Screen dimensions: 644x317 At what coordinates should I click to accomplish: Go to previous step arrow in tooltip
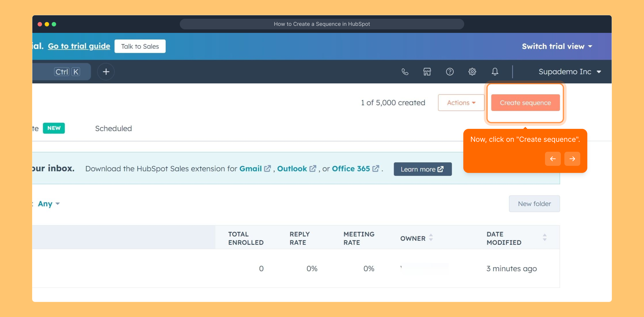553,159
